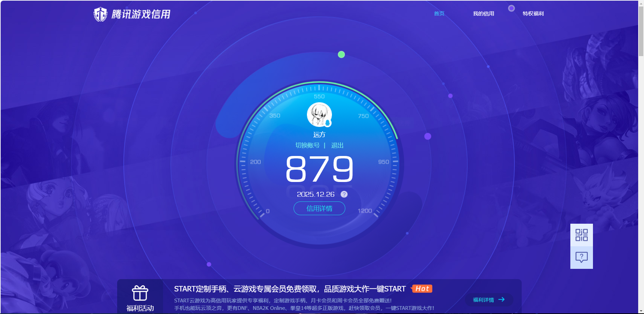644x314 pixels.
Task: Open the 特权福利 section
Action: click(x=533, y=13)
